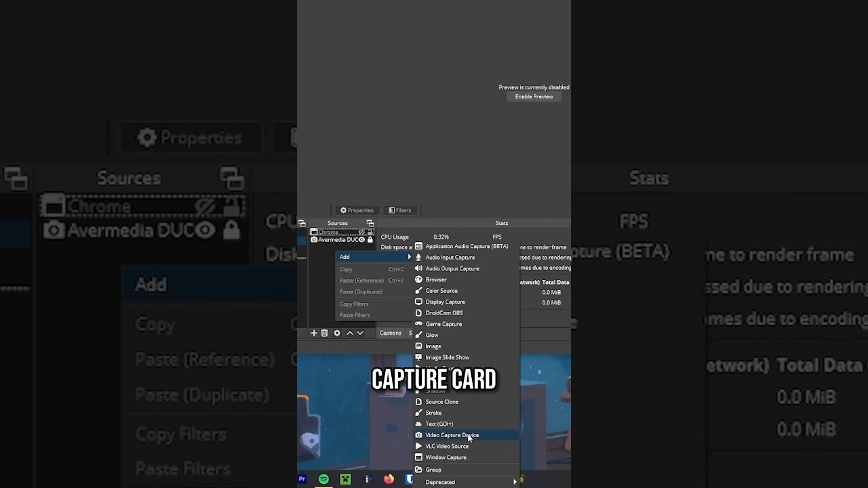Hide the Avermedia DUO source
Viewport: 868px width, 488px height.
pos(361,240)
